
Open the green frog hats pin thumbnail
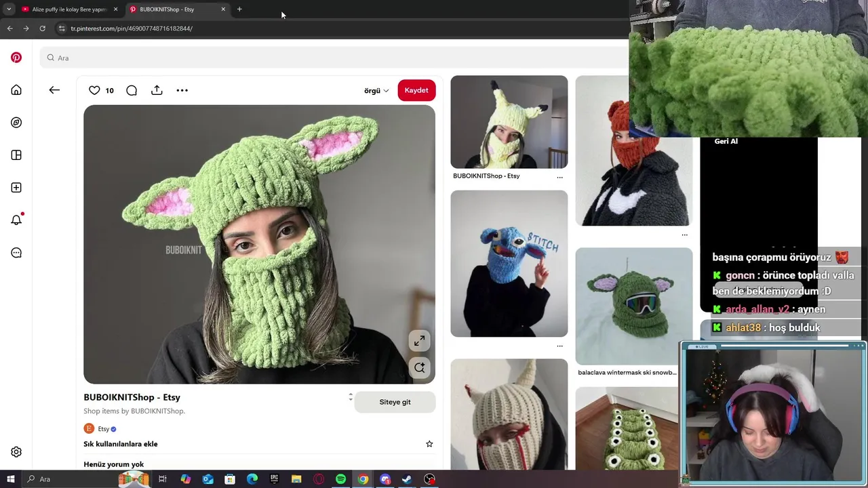pos(627,429)
